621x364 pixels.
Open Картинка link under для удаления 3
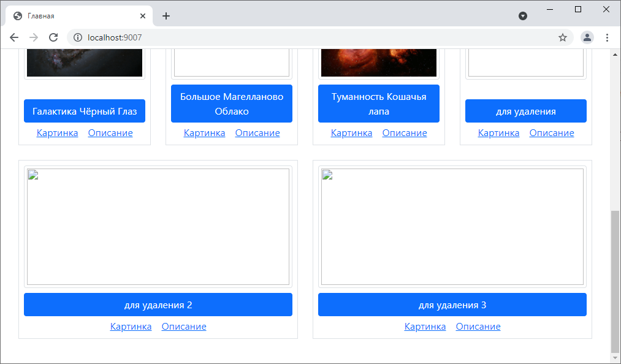425,327
